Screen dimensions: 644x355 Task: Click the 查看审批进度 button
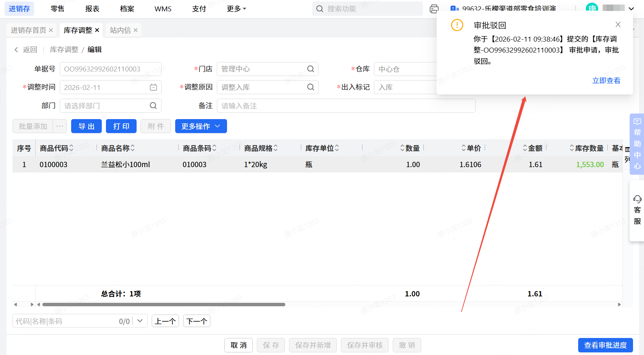(605, 345)
